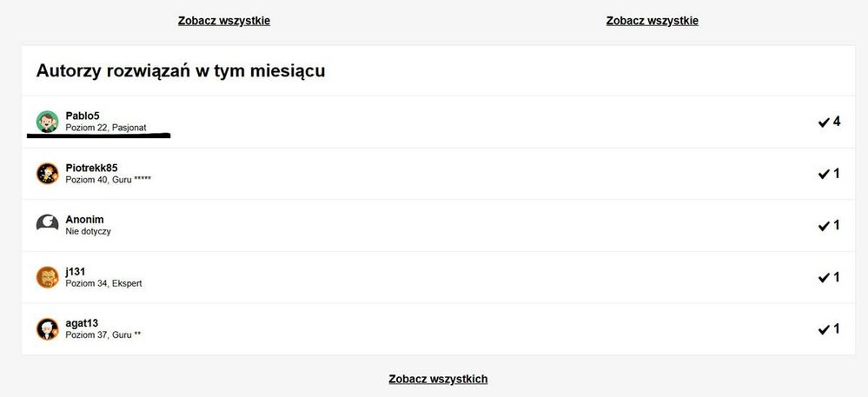Open the Pablo5 username profile
868x397 pixels.
[x=83, y=116]
